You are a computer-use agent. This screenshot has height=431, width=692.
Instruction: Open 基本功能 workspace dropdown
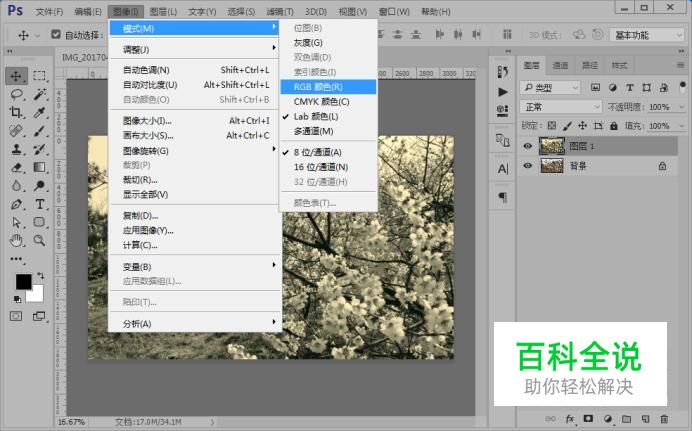(647, 35)
